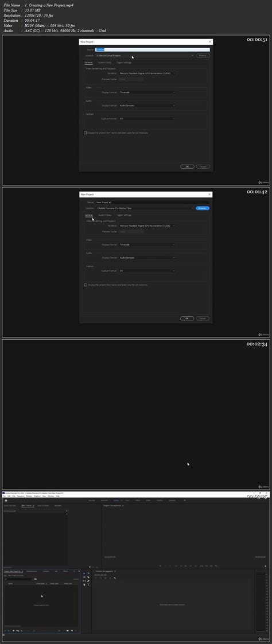The image size is (272, 644).
Task: Select the Razor tool
Action: point(88,577)
